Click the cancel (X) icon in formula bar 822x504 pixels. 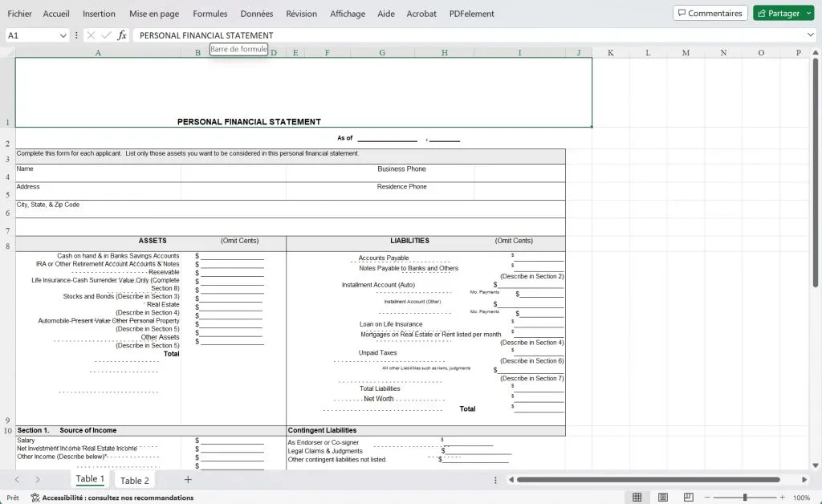coord(91,35)
